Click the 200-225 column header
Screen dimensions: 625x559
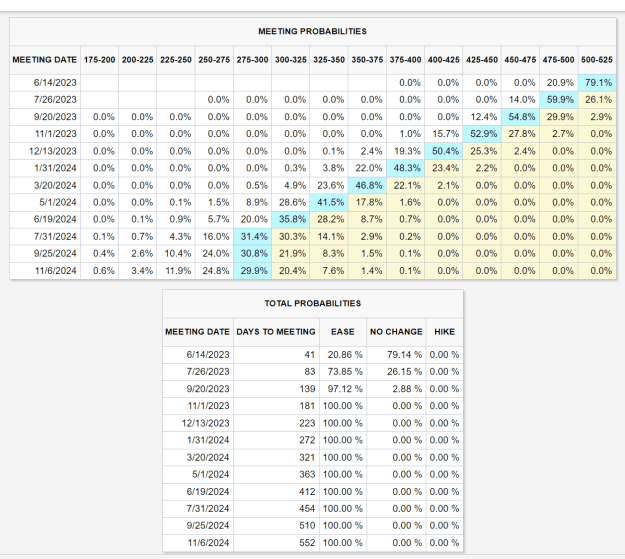click(x=138, y=60)
